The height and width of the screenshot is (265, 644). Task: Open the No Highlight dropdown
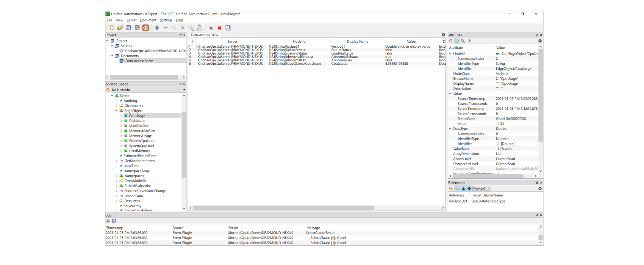click(x=148, y=90)
